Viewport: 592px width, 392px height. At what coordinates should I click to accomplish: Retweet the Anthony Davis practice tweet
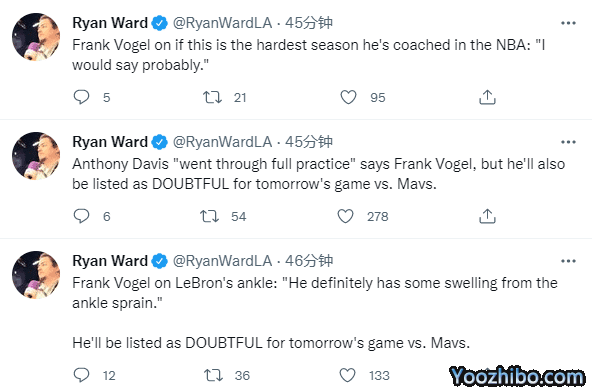coord(210,216)
